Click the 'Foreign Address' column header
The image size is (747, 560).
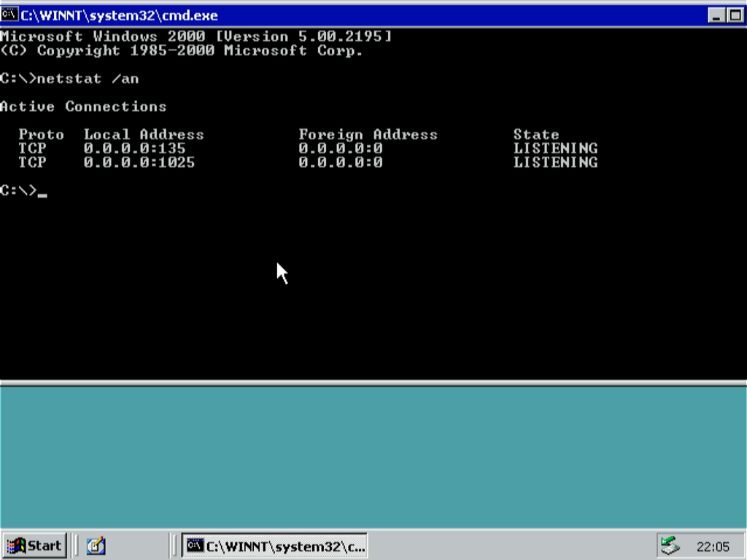[x=368, y=135]
